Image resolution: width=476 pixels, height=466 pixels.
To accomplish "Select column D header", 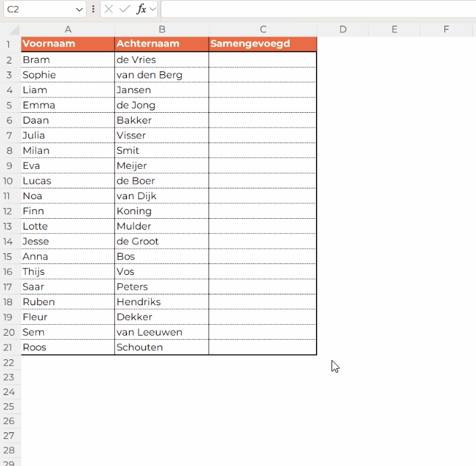I will (343, 30).
